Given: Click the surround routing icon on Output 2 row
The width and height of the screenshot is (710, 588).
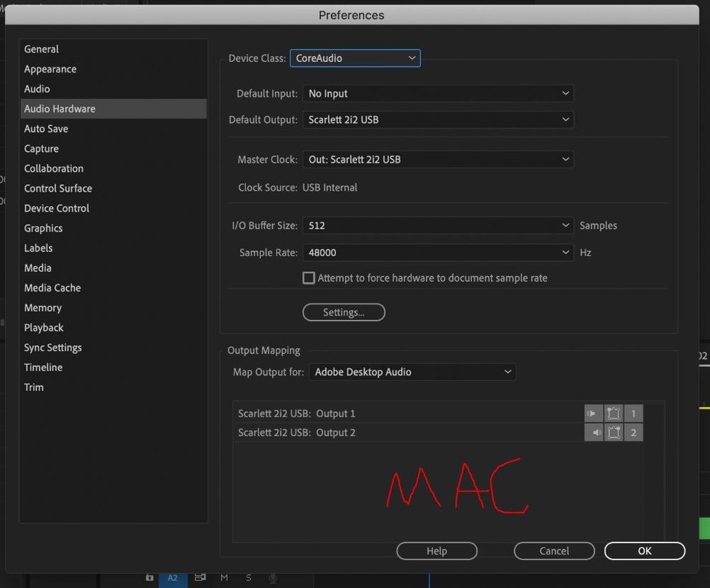Looking at the screenshot, I should click(613, 432).
